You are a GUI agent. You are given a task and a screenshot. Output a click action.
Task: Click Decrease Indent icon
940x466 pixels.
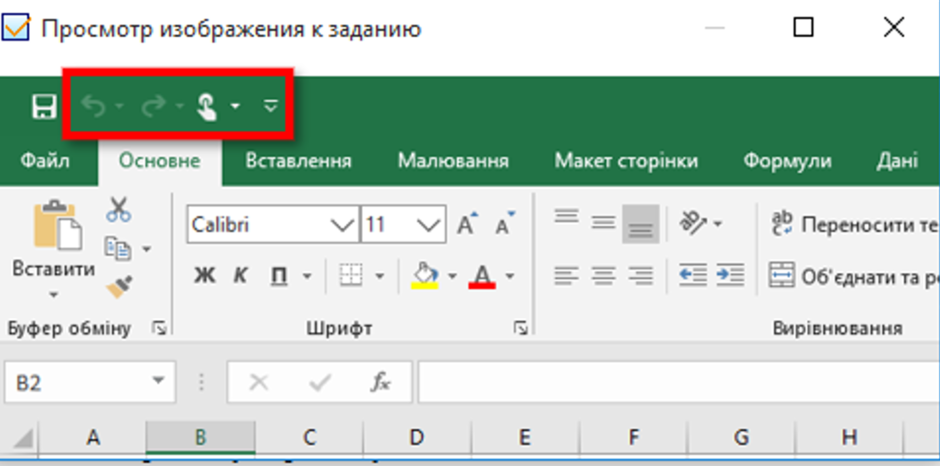pyautogui.click(x=693, y=275)
